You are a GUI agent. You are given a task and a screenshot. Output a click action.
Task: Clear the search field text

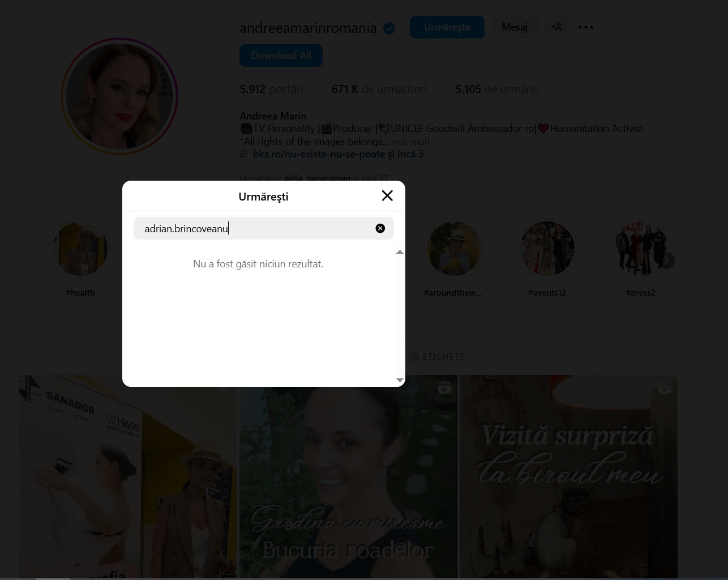[x=380, y=228]
